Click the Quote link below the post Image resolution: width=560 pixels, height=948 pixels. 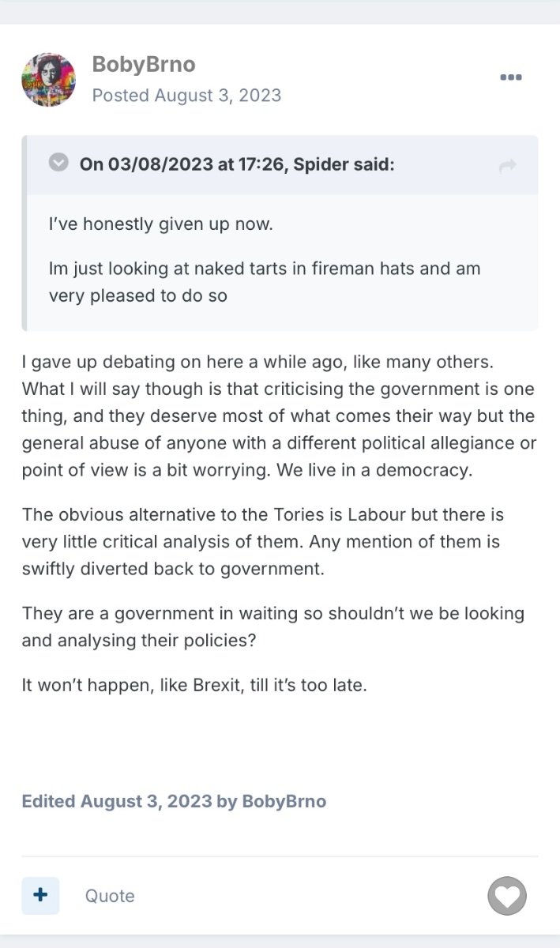[x=110, y=896]
